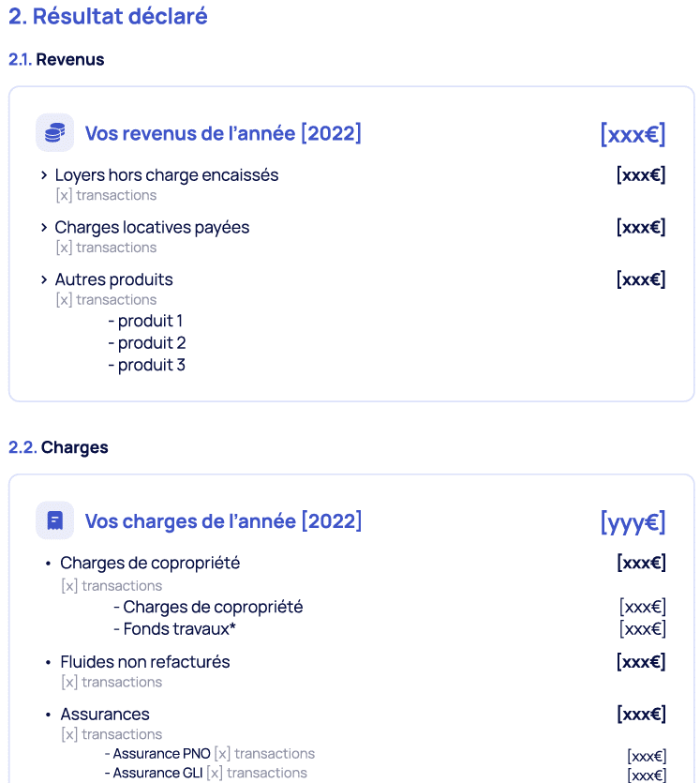Image resolution: width=700 pixels, height=783 pixels.
Task: Click the coins stack revenue icon
Action: 55,133
